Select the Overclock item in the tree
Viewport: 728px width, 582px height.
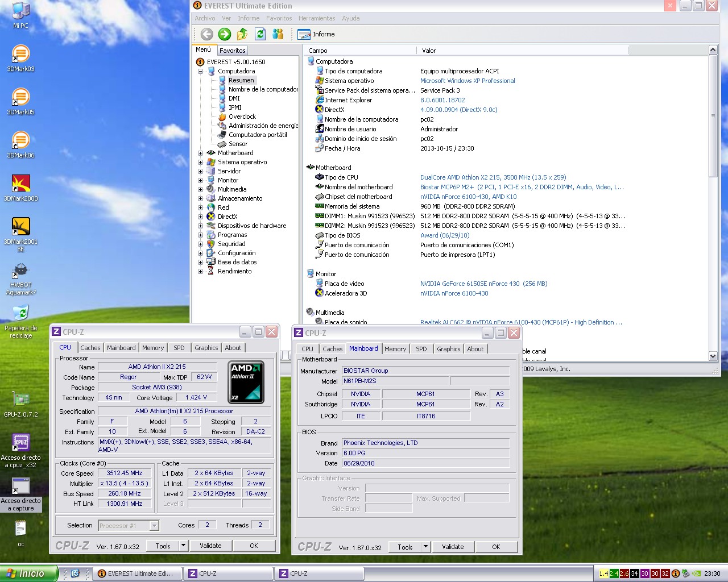click(x=242, y=117)
